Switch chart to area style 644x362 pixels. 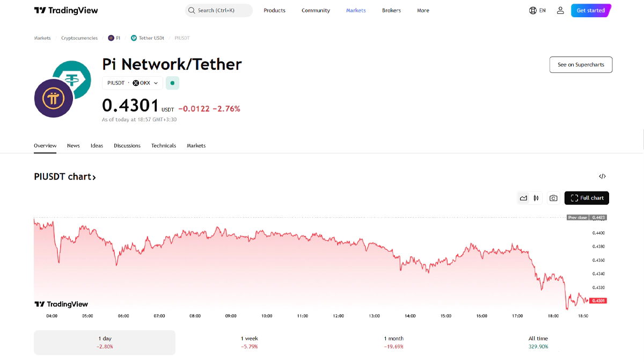[x=523, y=198]
